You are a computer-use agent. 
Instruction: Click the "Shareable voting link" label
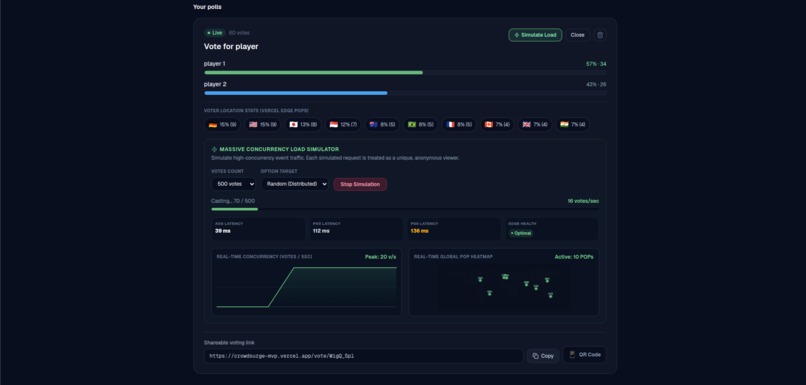tap(229, 343)
